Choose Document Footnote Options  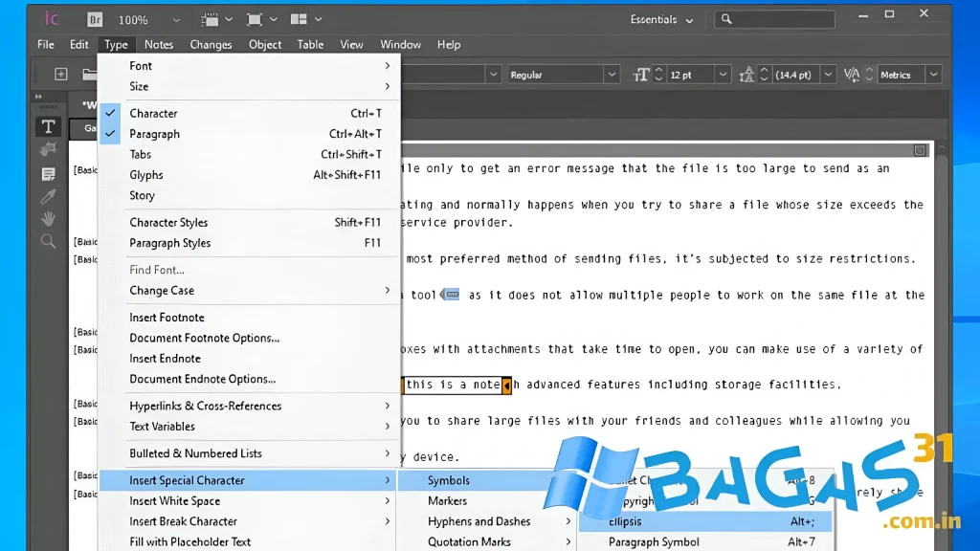click(249, 338)
